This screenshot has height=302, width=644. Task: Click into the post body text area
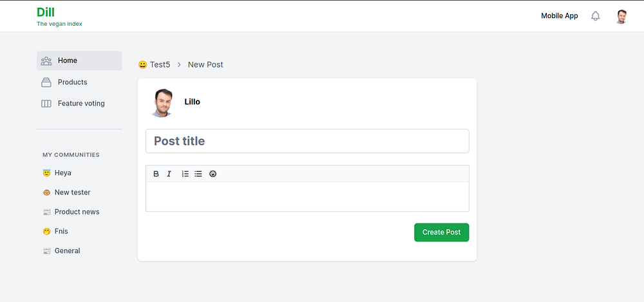point(307,196)
